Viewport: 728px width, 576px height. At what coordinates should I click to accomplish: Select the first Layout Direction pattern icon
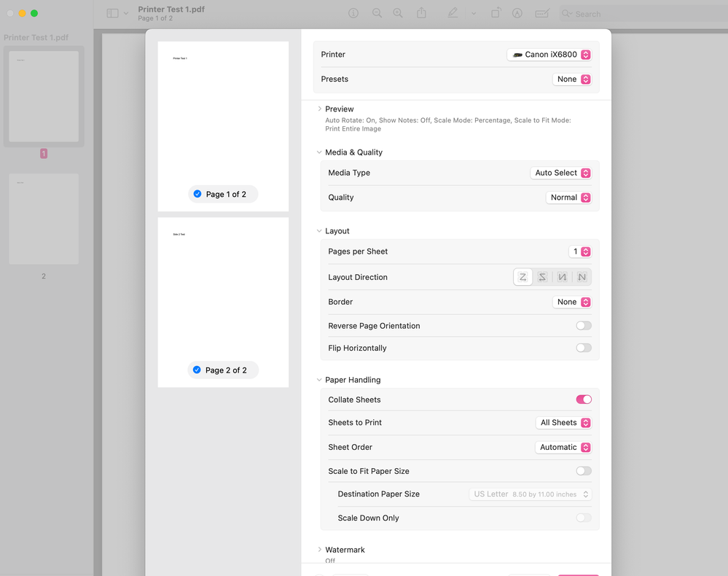tap(522, 277)
